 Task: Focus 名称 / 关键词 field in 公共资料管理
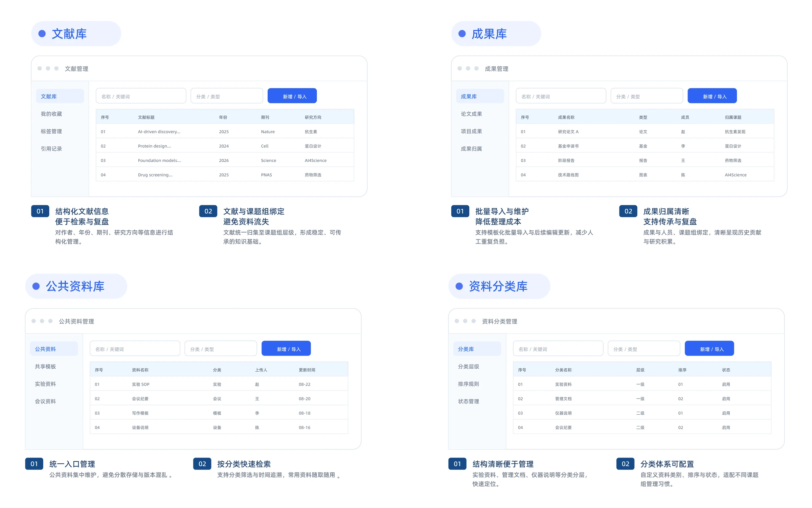pos(135,348)
